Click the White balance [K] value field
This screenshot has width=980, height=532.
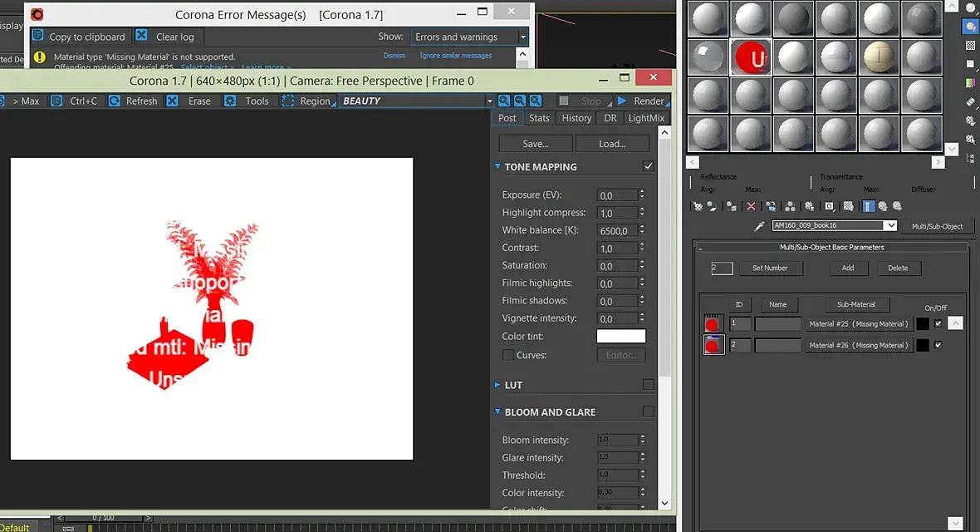click(617, 230)
